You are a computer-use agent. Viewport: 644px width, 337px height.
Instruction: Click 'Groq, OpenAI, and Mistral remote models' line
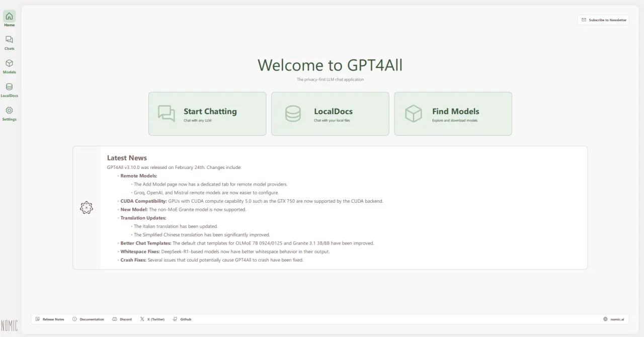coord(206,193)
